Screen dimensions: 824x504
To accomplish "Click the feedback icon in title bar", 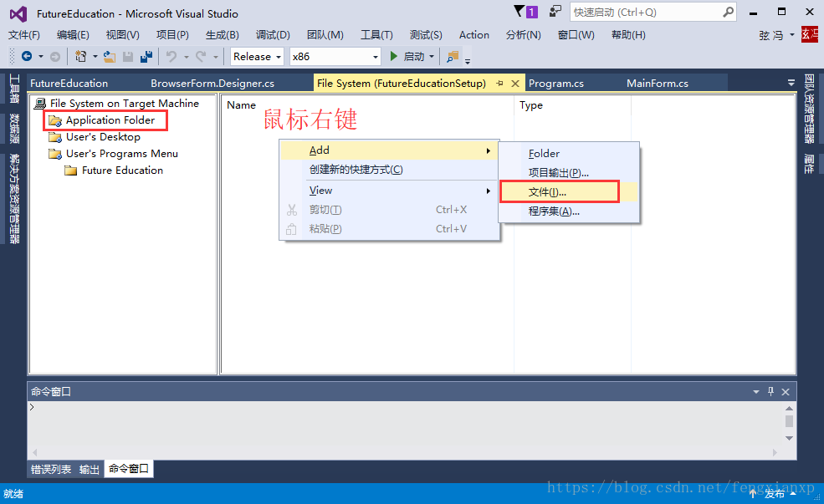I will point(555,11).
